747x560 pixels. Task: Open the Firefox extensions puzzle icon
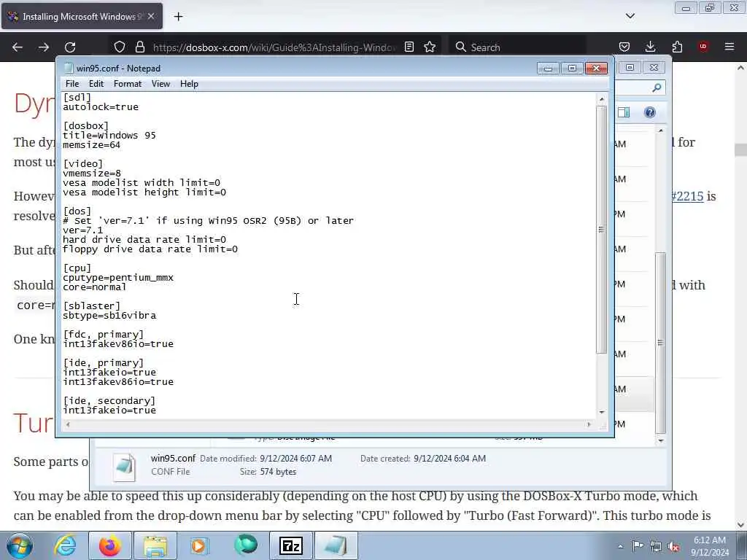pos(677,47)
